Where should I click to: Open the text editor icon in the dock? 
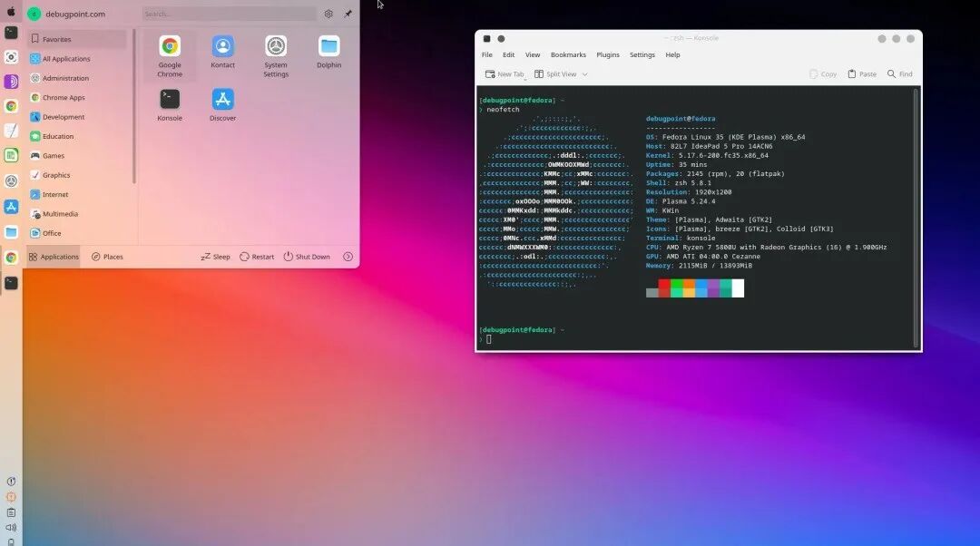tap(11, 131)
